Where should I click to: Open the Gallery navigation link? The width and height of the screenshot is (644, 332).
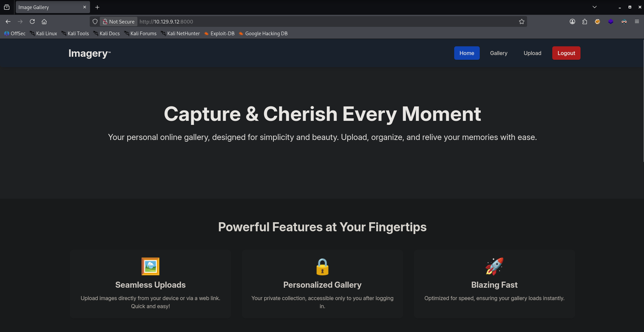coord(499,53)
